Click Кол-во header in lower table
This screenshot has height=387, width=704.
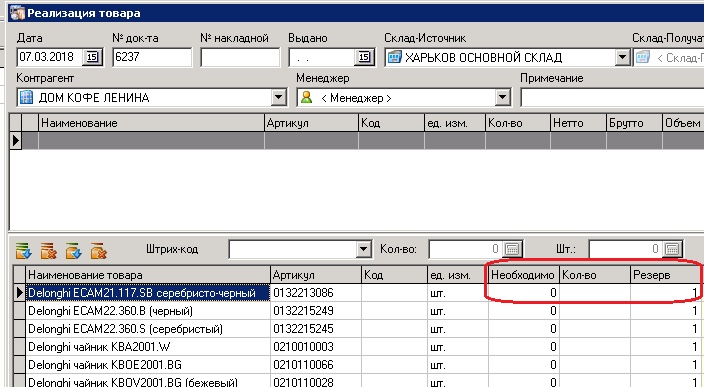click(x=595, y=275)
